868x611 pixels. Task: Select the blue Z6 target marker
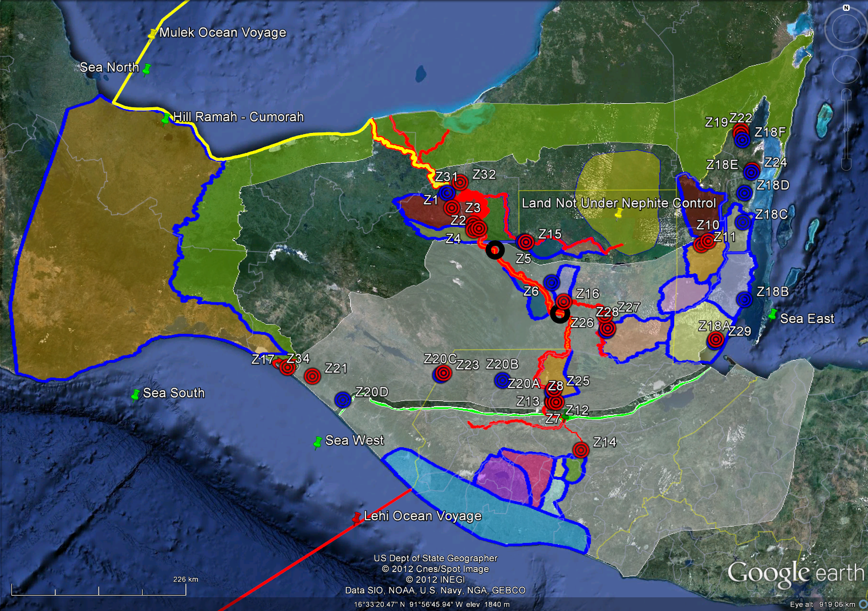pyautogui.click(x=551, y=282)
